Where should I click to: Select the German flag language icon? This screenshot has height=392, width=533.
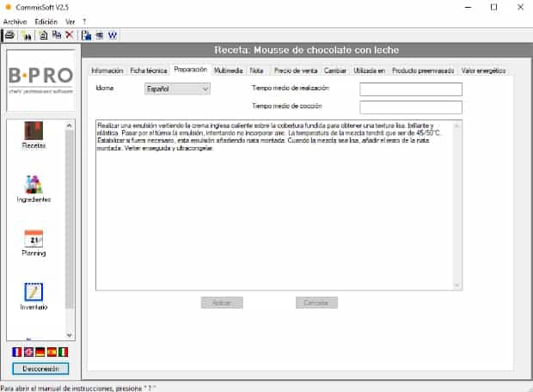(x=40, y=352)
